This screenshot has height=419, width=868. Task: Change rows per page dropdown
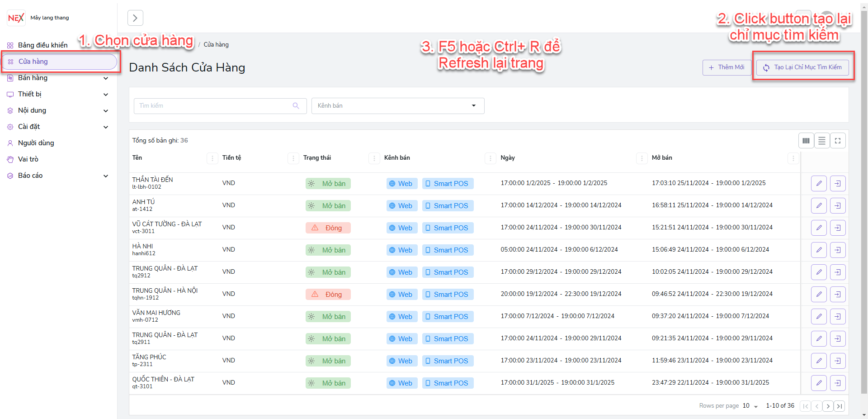(x=750, y=406)
